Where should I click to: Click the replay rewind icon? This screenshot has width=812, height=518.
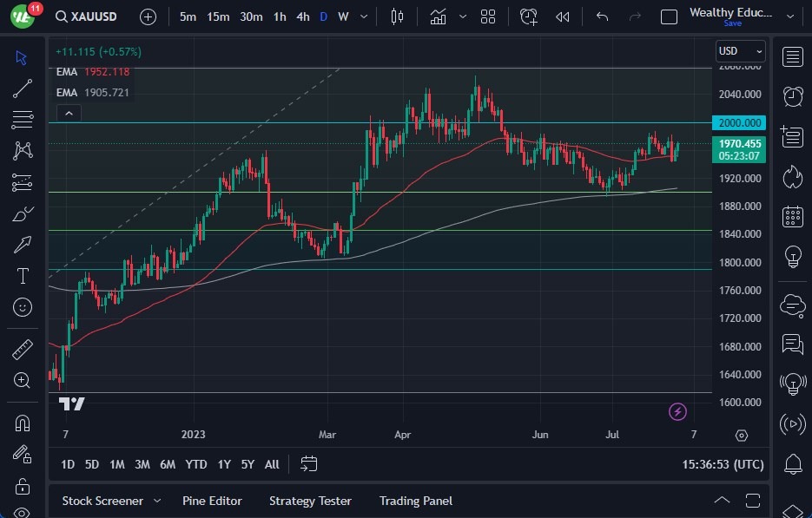click(x=563, y=16)
